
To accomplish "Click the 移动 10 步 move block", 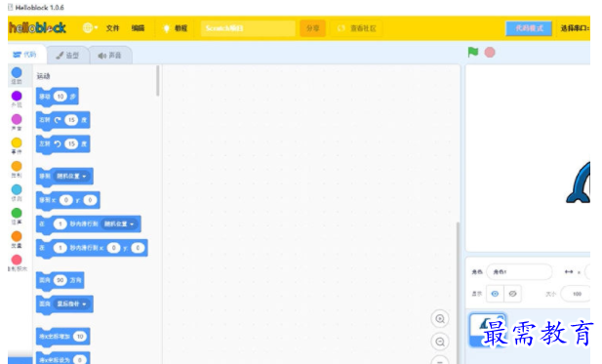I will point(58,97).
